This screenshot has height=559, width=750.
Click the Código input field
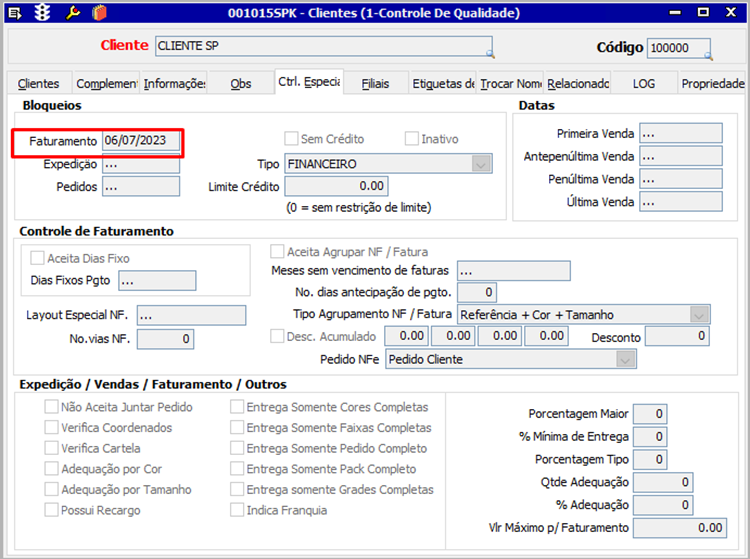(678, 48)
